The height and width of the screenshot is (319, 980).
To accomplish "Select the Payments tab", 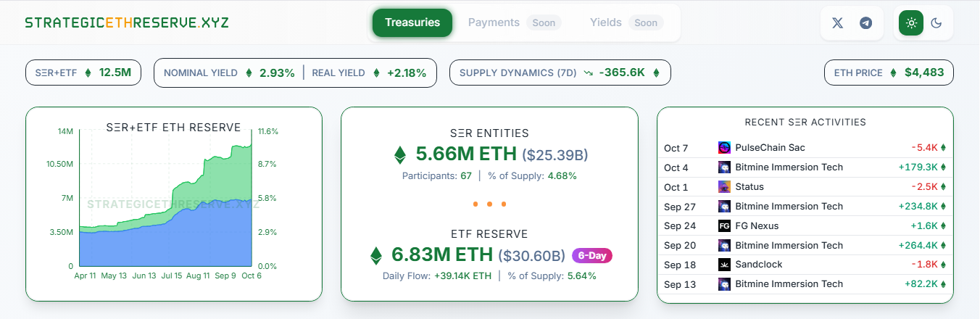I will tap(494, 22).
